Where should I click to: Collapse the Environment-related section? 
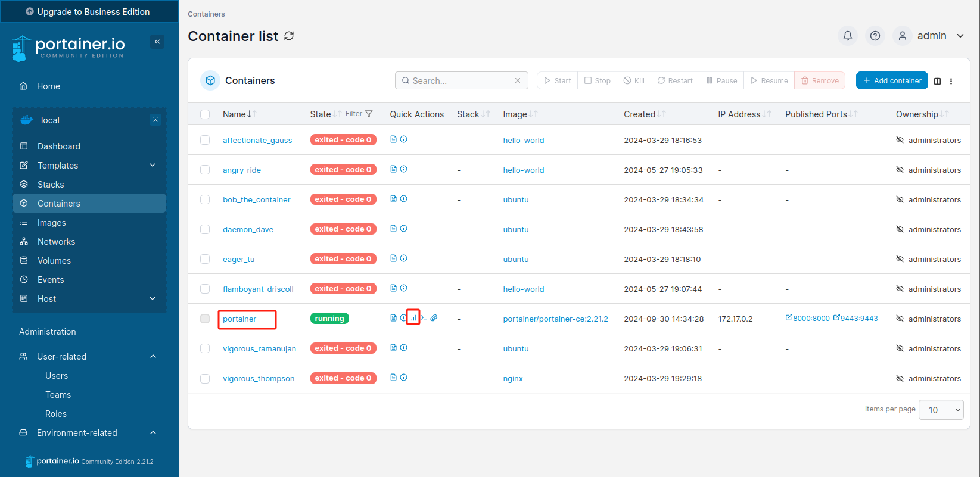click(153, 432)
